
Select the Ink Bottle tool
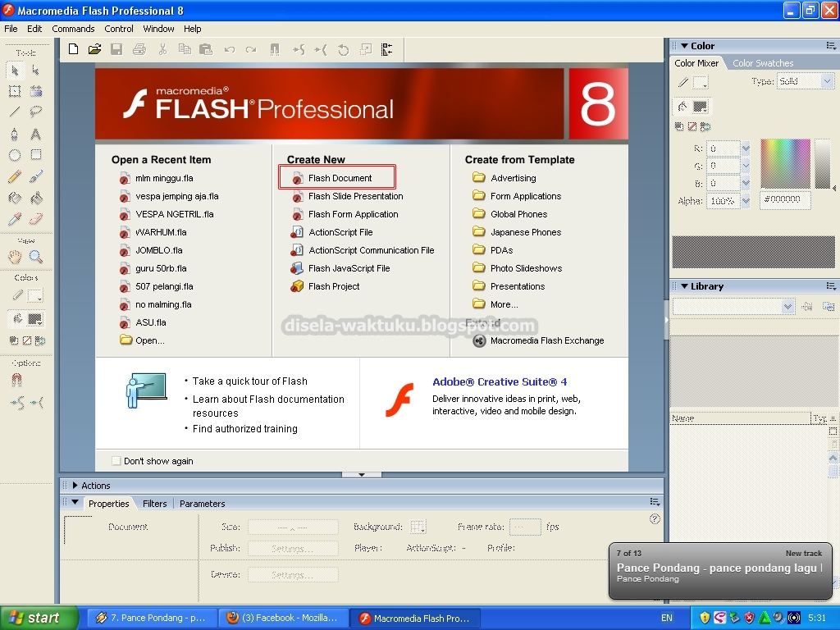coord(15,199)
